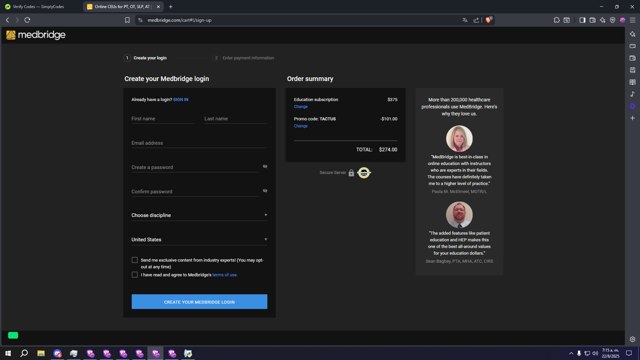Open the reading list icon in sidebar
The width and height of the screenshot is (640, 360).
[x=633, y=82]
